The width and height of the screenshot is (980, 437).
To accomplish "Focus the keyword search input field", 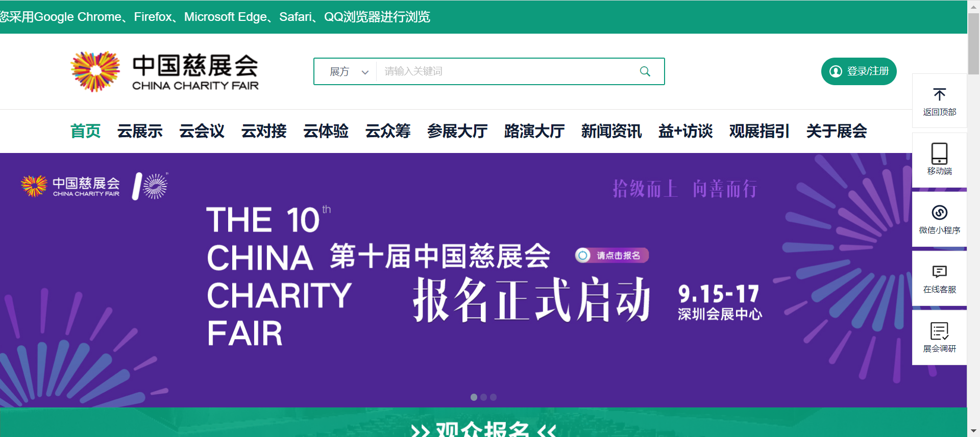I will click(x=505, y=71).
